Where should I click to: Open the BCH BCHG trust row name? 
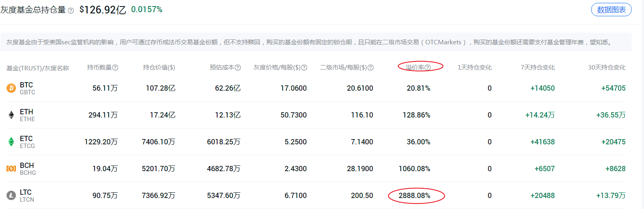tap(28, 169)
